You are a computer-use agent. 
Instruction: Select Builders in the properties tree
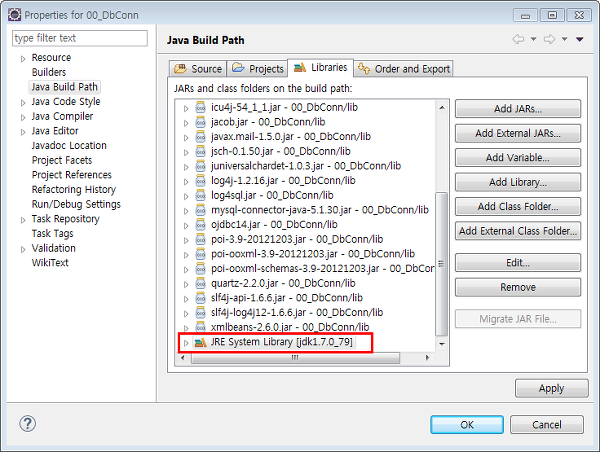point(49,72)
